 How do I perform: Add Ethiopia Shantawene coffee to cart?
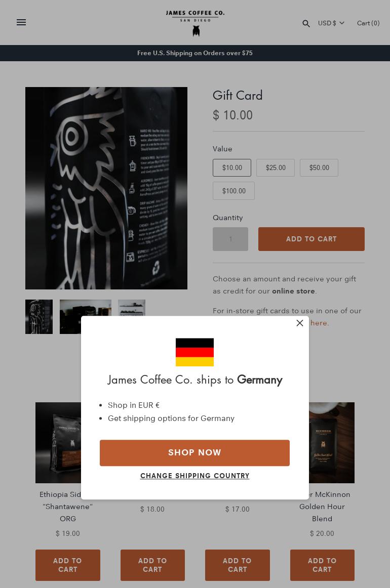(x=67, y=565)
